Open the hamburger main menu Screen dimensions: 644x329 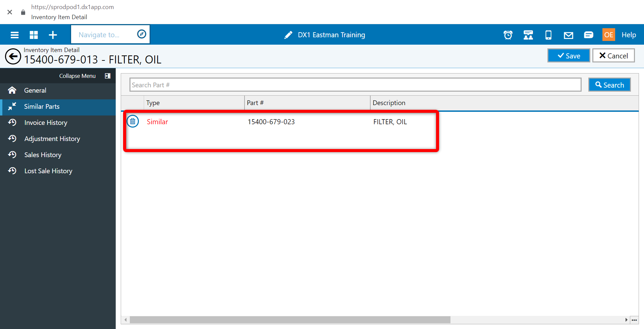[14, 35]
